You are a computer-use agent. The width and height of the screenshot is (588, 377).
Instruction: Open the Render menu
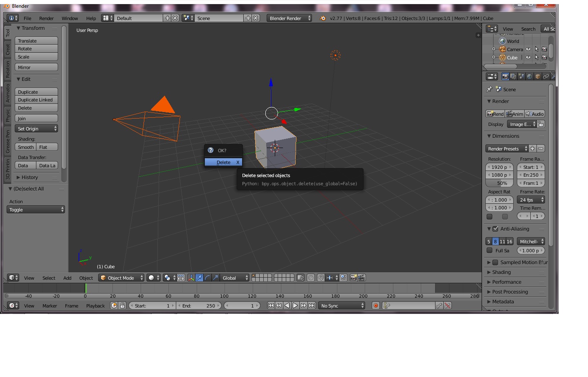point(46,18)
